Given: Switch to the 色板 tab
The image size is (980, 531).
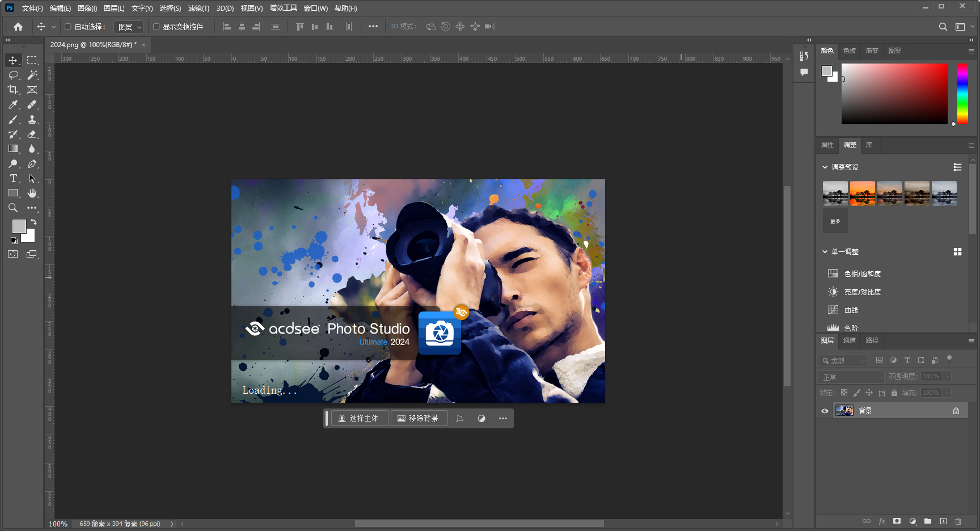Looking at the screenshot, I should [849, 51].
